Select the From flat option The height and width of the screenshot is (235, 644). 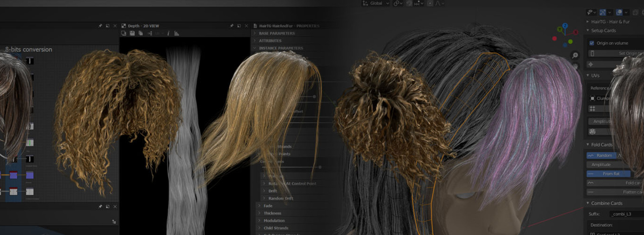[x=608, y=174]
